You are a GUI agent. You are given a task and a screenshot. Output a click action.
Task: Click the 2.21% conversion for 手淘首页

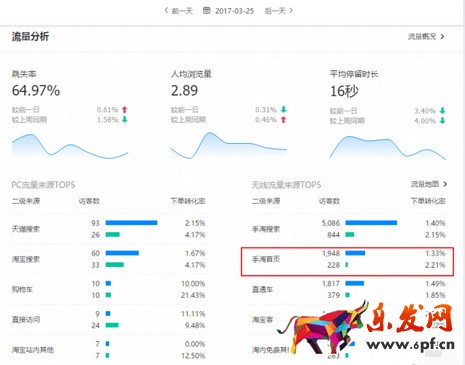tap(435, 265)
